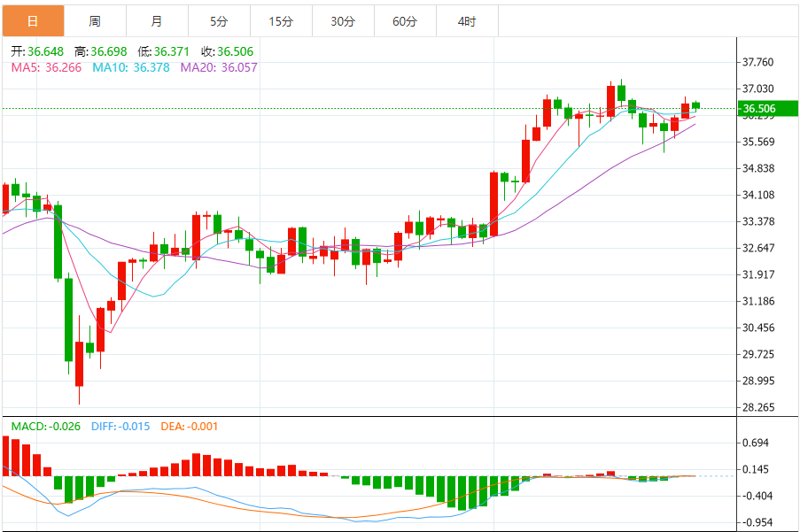Click the latest green candlestick at the right edge

click(x=696, y=105)
